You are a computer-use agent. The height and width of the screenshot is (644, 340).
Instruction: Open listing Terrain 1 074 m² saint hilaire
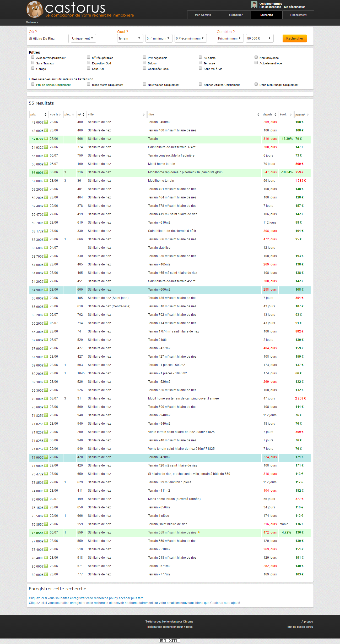[174, 331]
